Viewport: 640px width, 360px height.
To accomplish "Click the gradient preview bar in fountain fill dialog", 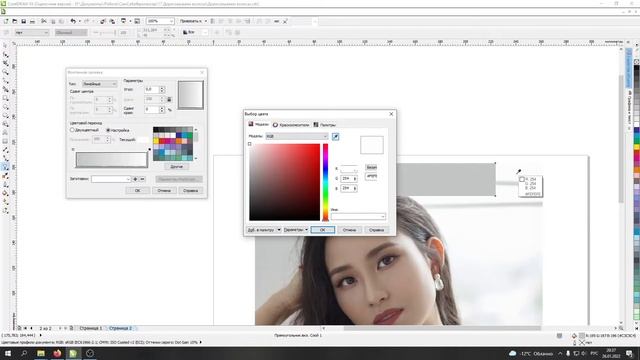I will point(111,160).
